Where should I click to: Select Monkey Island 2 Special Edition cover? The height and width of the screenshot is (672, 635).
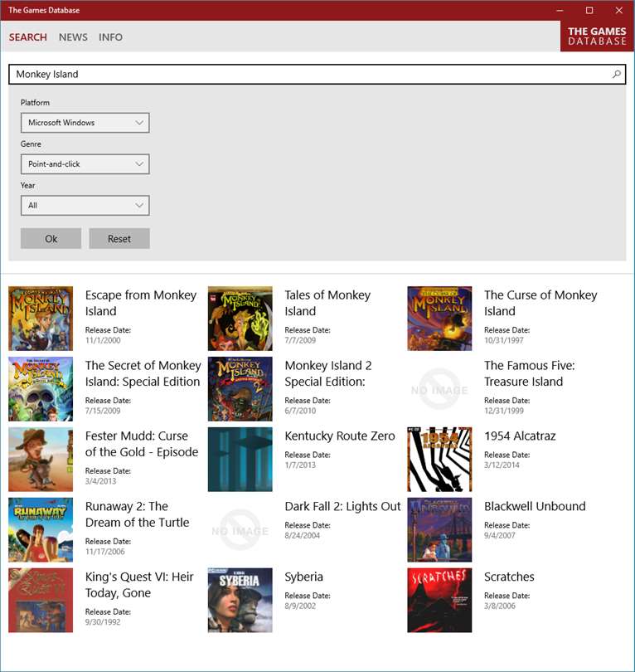pos(240,389)
